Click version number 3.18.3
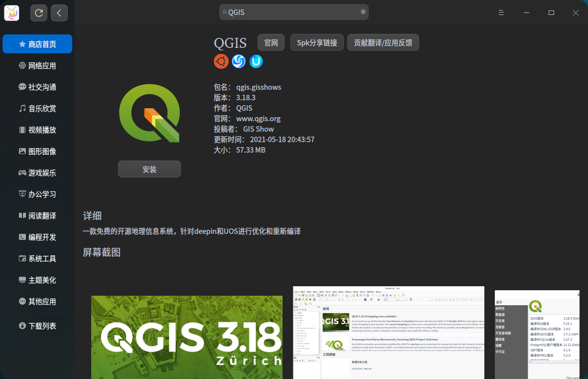 click(x=246, y=98)
